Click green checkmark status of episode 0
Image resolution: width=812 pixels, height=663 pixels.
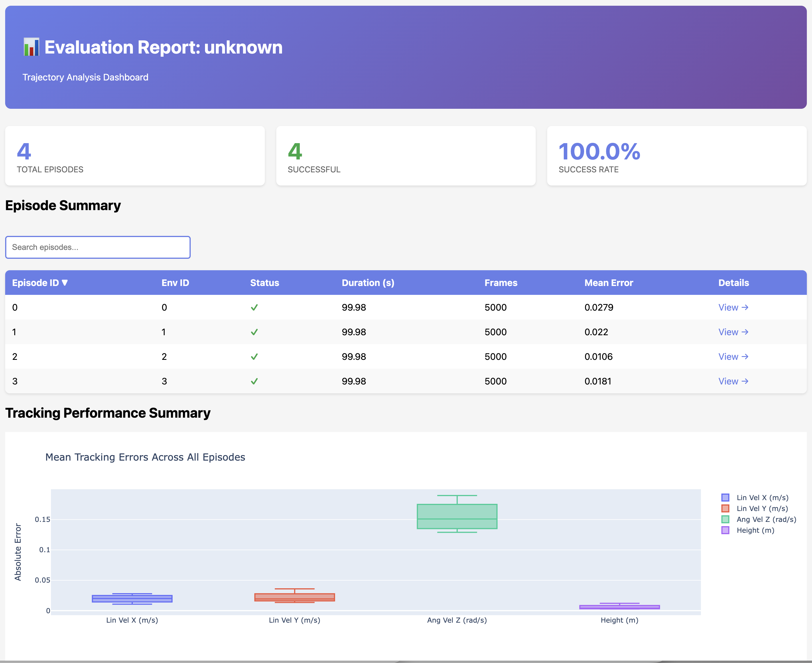pos(254,307)
